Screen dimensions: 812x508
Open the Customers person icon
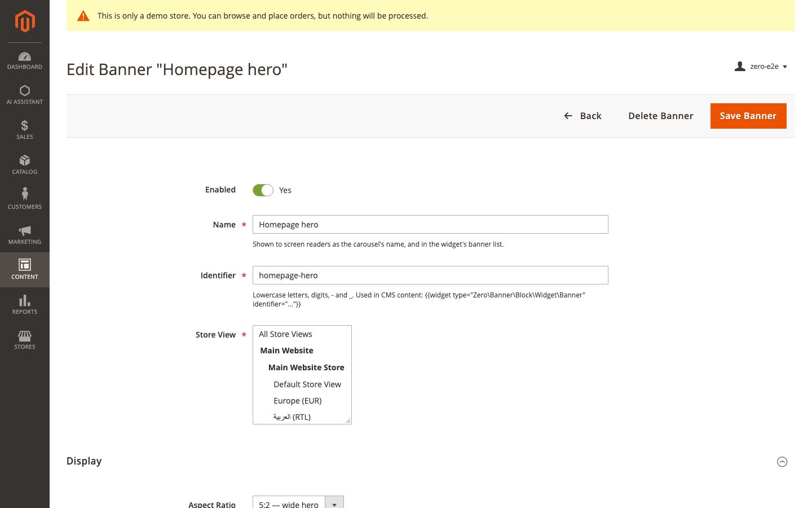coord(25,194)
